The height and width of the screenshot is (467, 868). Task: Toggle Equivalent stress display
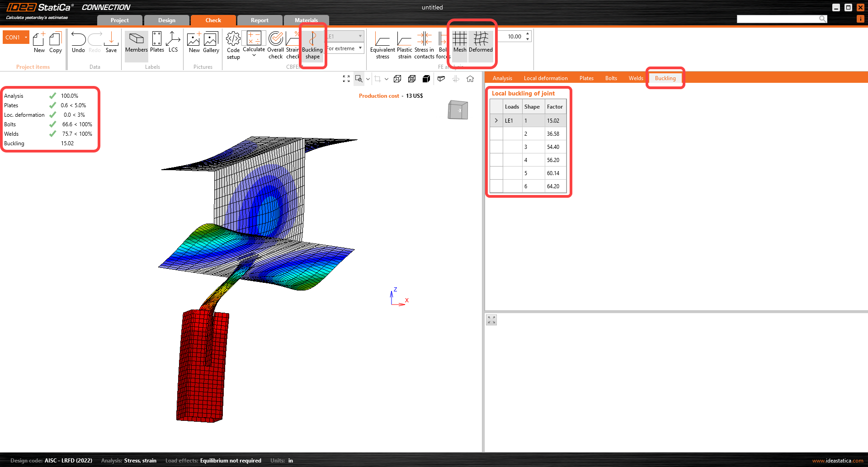[x=382, y=45]
